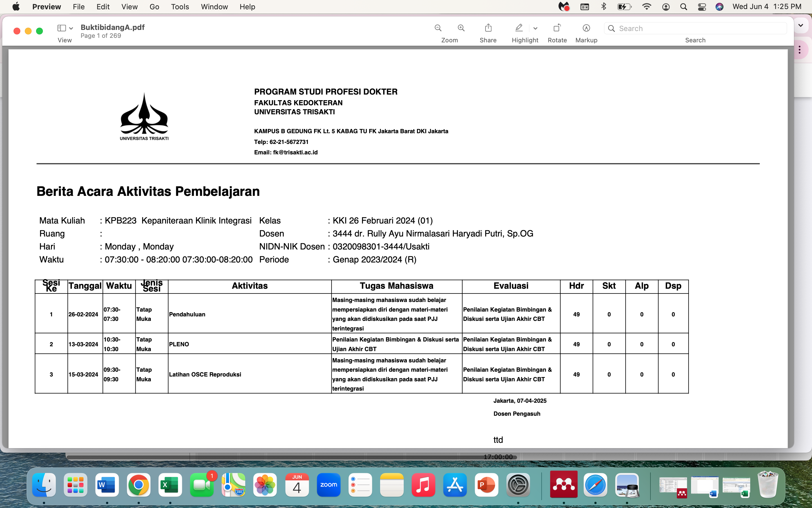
Task: Open Maps from the Dock
Action: 233,485
